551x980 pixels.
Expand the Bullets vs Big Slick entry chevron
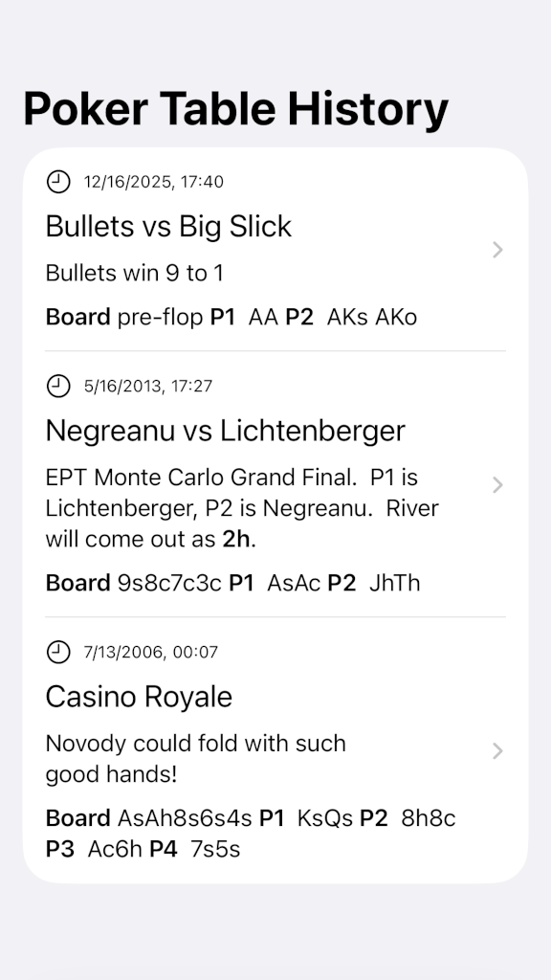pos(497,250)
